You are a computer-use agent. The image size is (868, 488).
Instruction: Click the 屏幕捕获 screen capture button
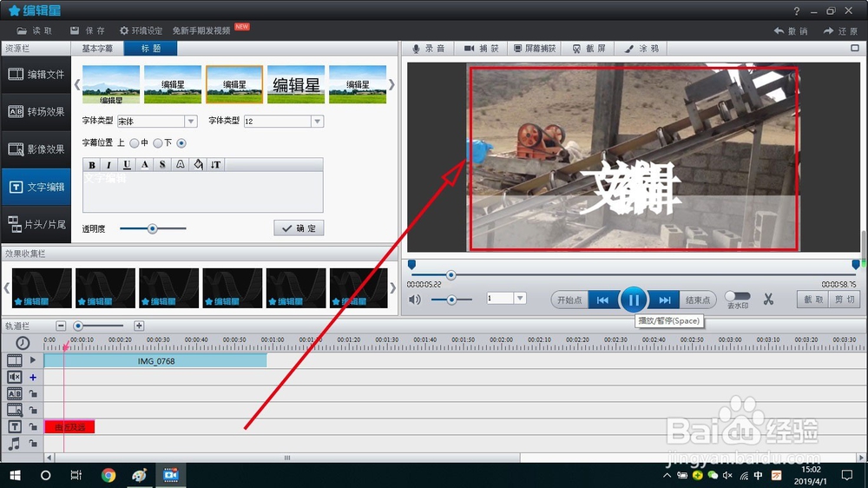pos(534,49)
